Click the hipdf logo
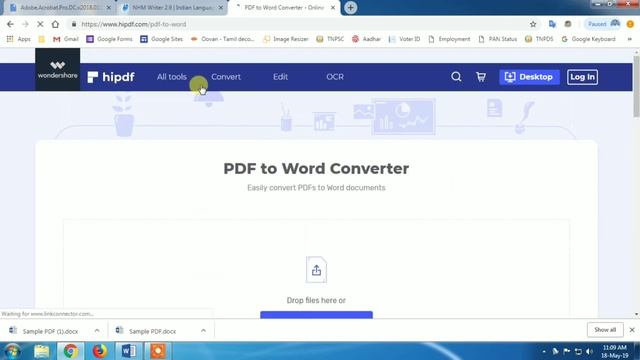 tap(111, 77)
